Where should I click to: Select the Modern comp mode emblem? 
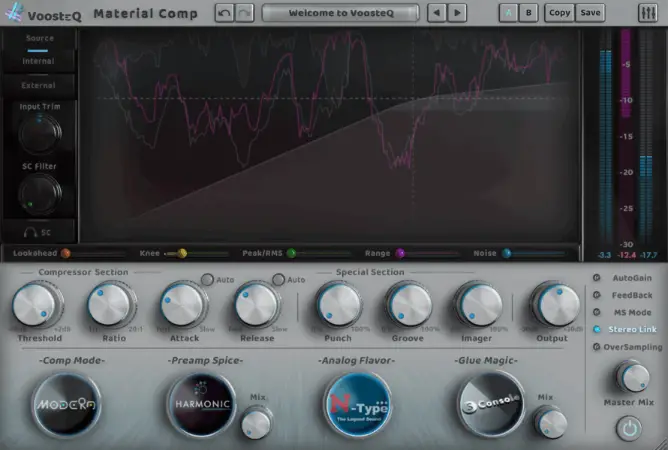point(65,405)
